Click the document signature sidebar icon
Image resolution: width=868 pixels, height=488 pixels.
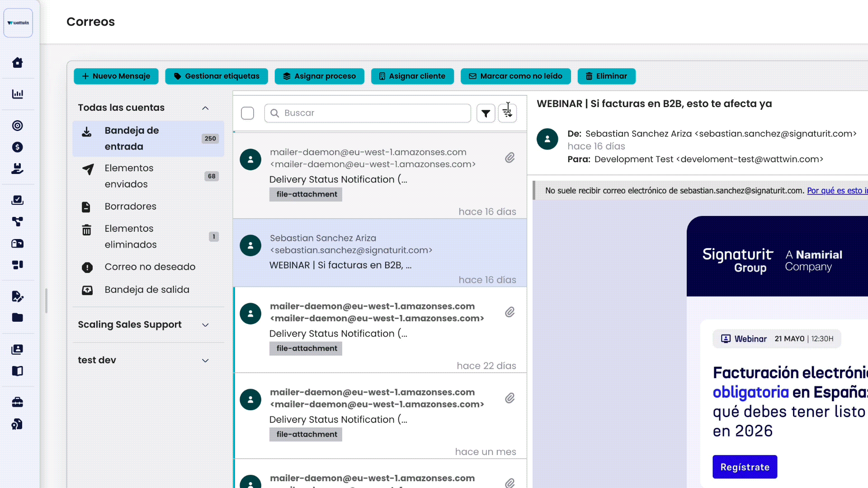coord(18,296)
